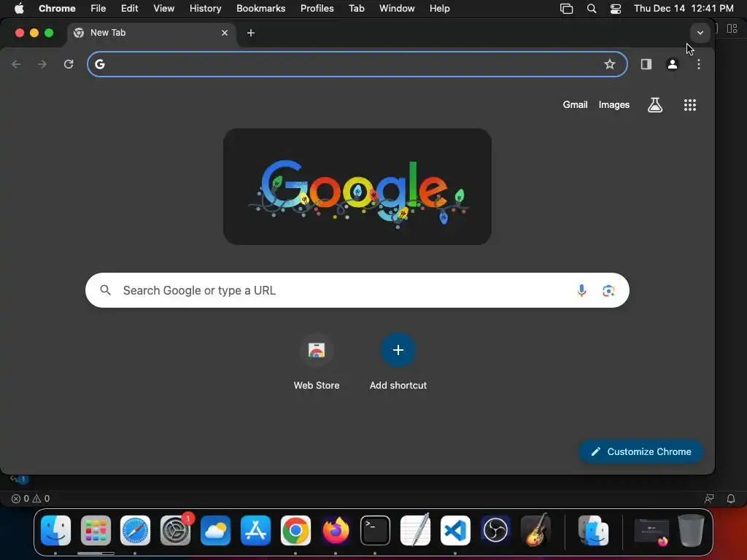Viewport: 747px width, 560px height.
Task: Bookmark this tab with the star icon
Action: (x=609, y=64)
